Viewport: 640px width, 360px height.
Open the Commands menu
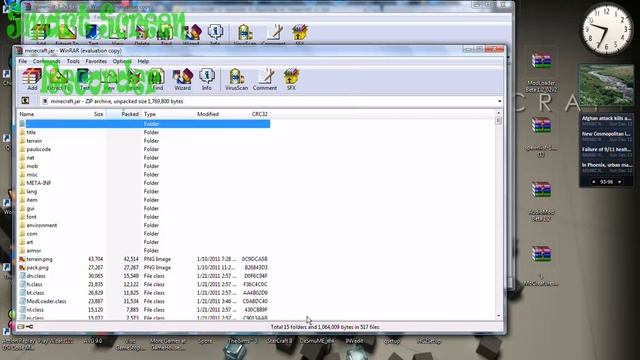47,61
